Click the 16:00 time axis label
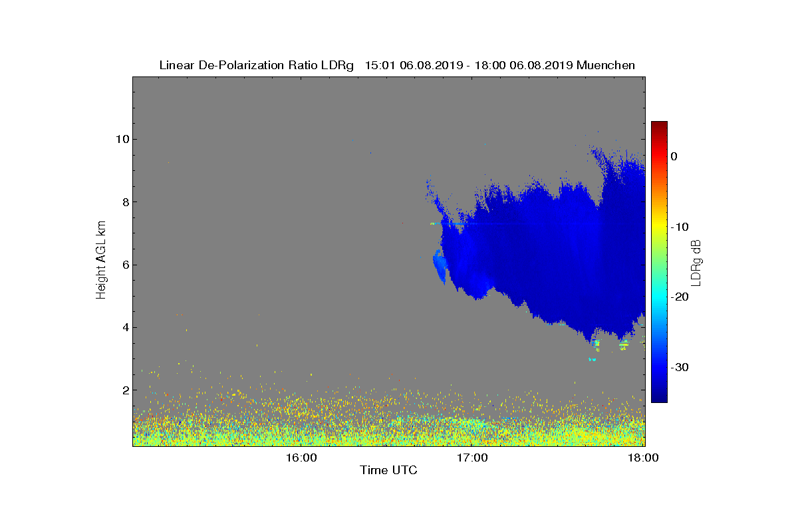Screen dimensions: 798x532 301,458
